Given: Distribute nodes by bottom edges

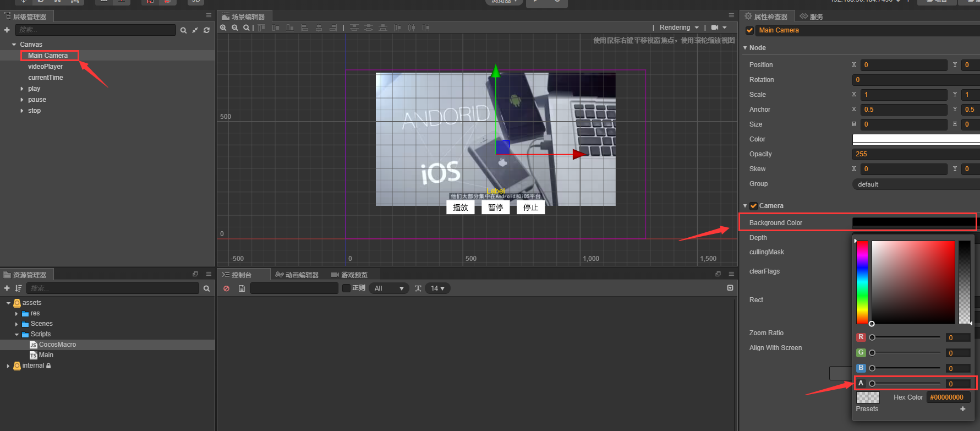Looking at the screenshot, I should pyautogui.click(x=383, y=28).
